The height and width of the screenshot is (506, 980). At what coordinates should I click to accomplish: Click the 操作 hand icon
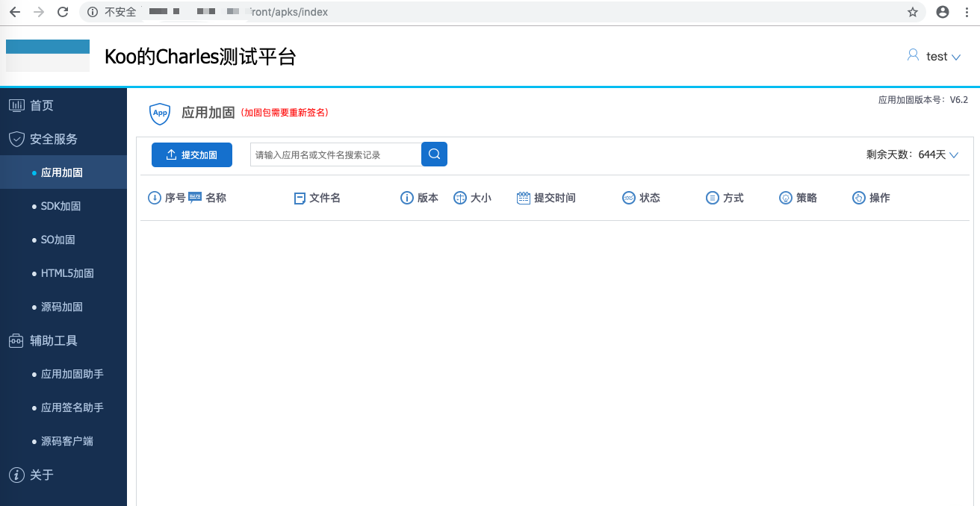pos(859,198)
